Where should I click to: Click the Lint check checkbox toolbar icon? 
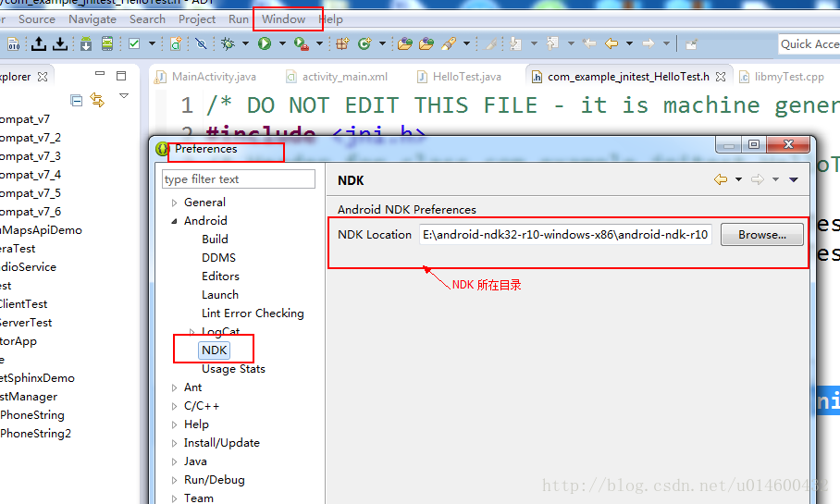coord(134,43)
